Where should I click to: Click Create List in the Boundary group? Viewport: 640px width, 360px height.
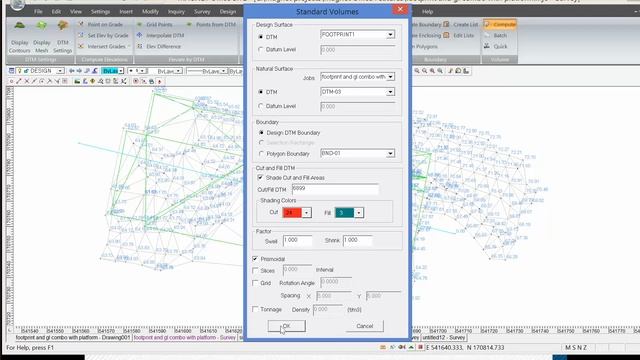[x=461, y=24]
